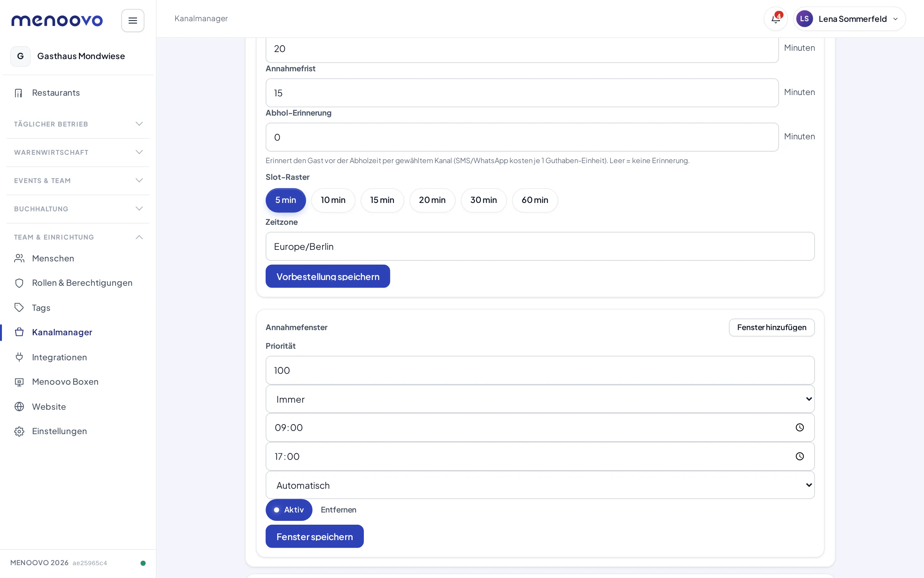Open time picker clock for 09:00
924x578 pixels.
click(x=800, y=427)
